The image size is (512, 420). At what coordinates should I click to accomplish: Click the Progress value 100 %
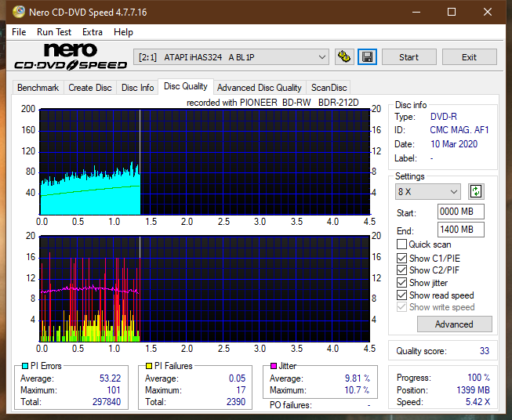(479, 378)
